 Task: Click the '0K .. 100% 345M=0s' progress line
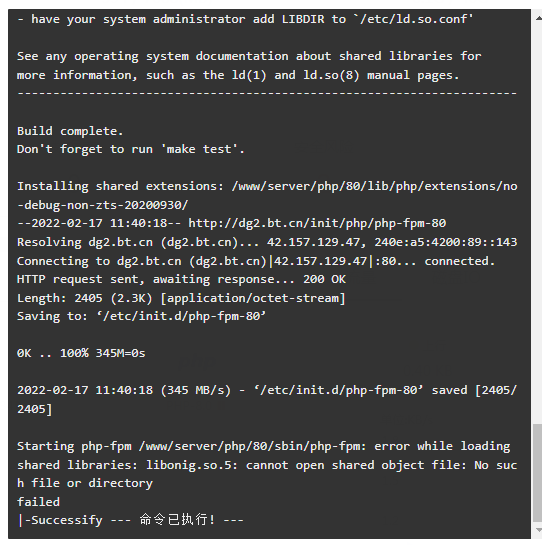(81, 353)
